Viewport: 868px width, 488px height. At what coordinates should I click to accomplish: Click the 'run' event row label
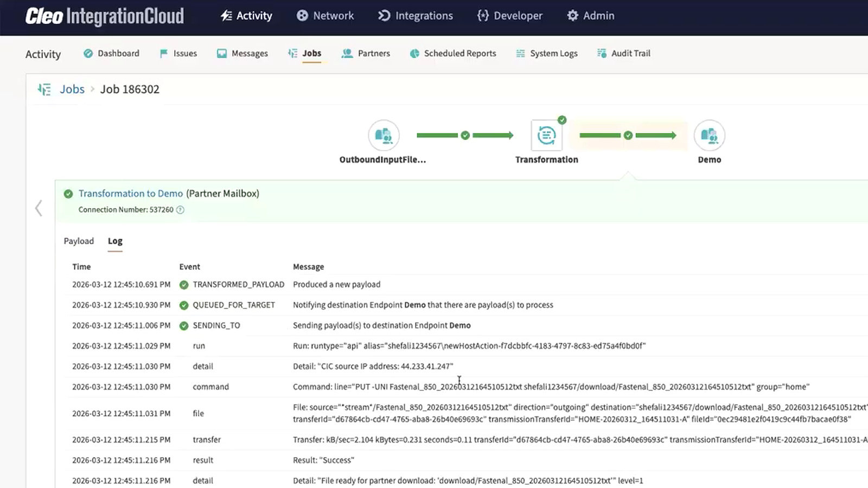click(x=199, y=346)
